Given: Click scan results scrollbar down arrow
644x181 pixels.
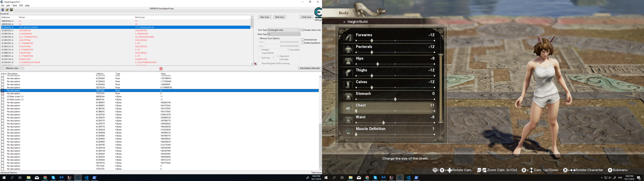Looking at the screenshot, I should [252, 64].
